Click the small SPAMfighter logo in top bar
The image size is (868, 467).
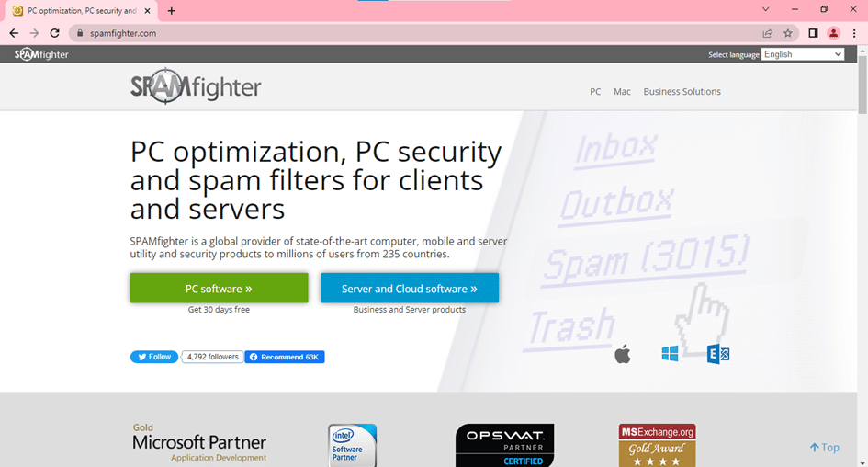41,54
